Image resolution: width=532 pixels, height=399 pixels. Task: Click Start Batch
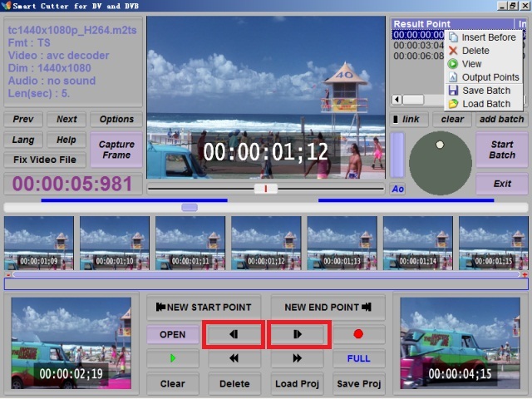[502, 150]
